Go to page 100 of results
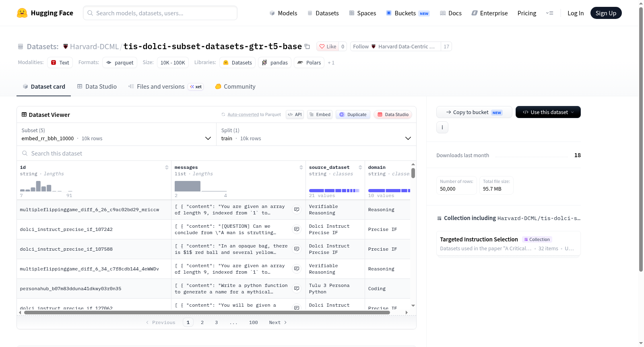 click(x=253, y=322)
